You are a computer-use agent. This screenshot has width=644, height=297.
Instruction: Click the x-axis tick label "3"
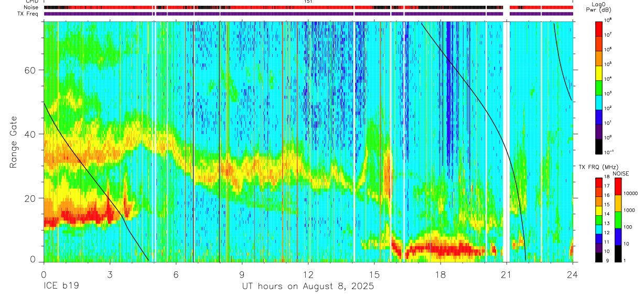point(110,274)
